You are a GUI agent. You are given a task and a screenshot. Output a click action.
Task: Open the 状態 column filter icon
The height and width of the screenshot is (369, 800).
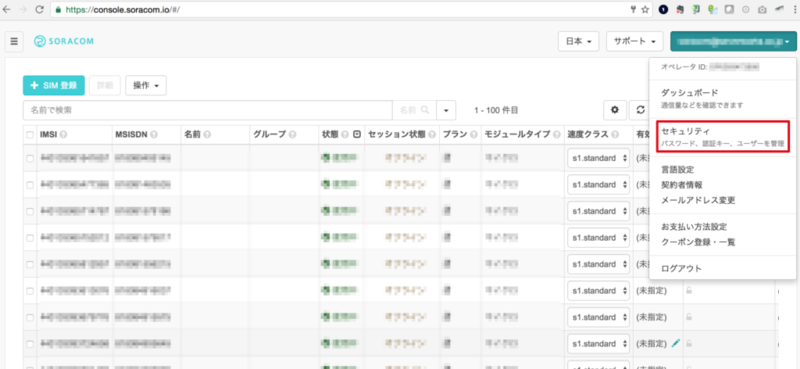coord(357,135)
